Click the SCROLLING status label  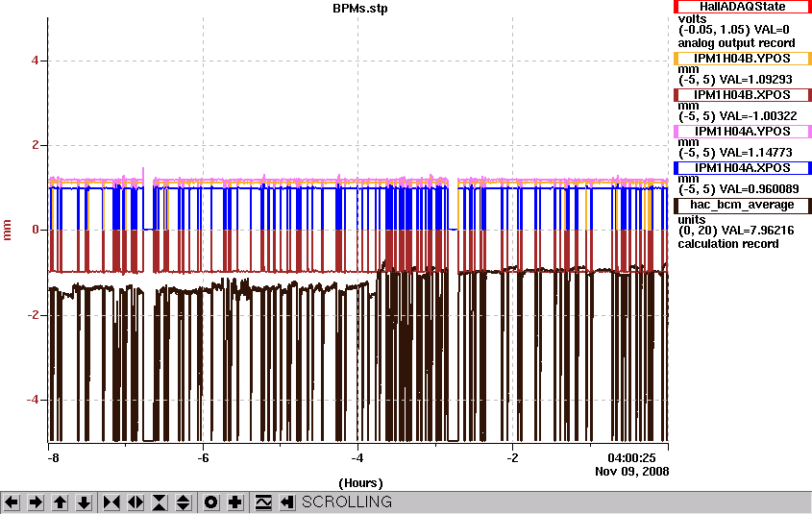[347, 502]
